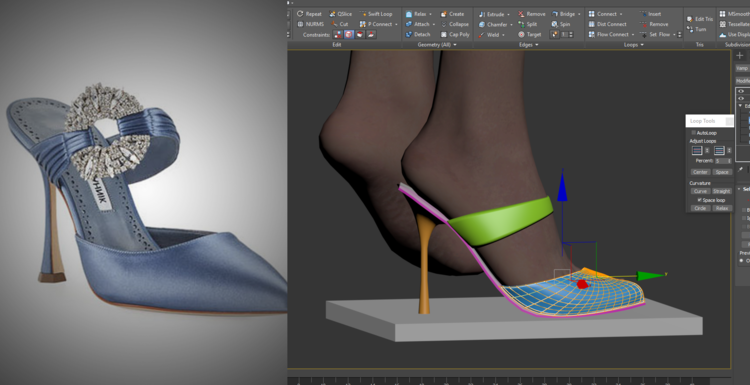The height and width of the screenshot is (385, 750).
Task: Click Center in Loop Tools
Action: 700,172
